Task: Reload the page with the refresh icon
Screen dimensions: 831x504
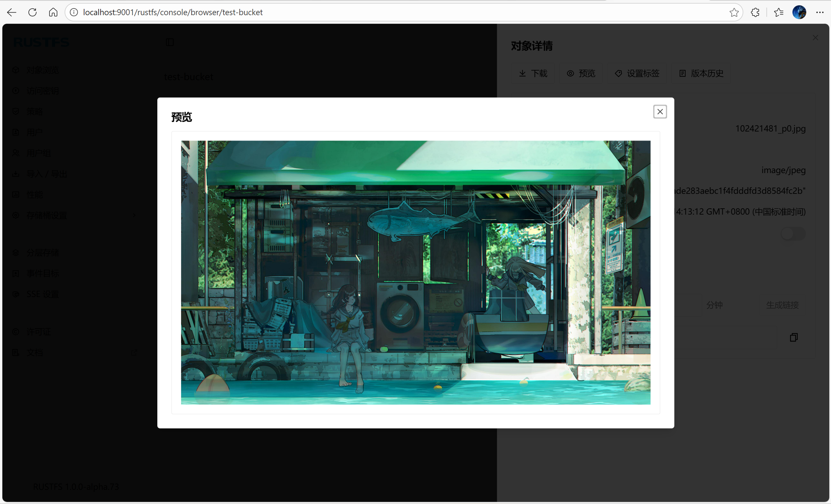Action: [32, 13]
